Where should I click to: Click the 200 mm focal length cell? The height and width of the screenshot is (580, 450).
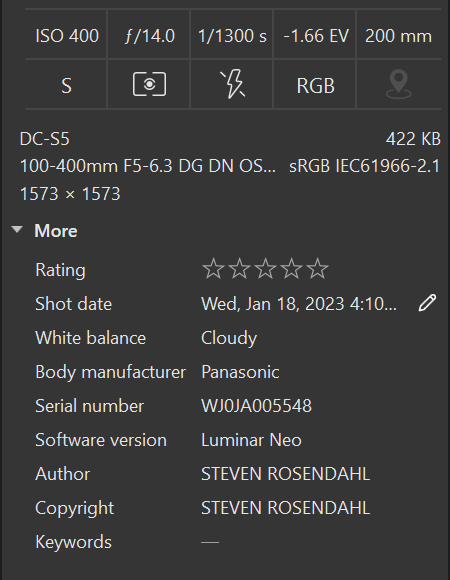click(x=398, y=36)
